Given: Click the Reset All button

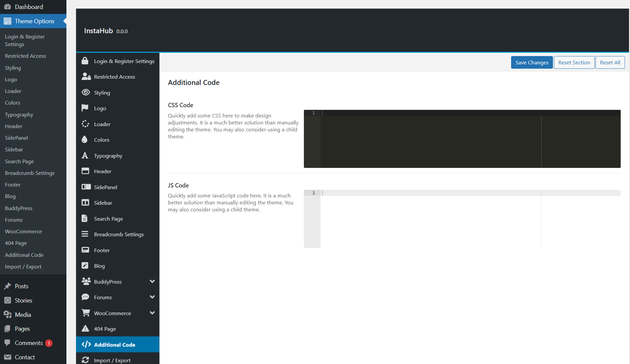Looking at the screenshot, I should [x=610, y=62].
